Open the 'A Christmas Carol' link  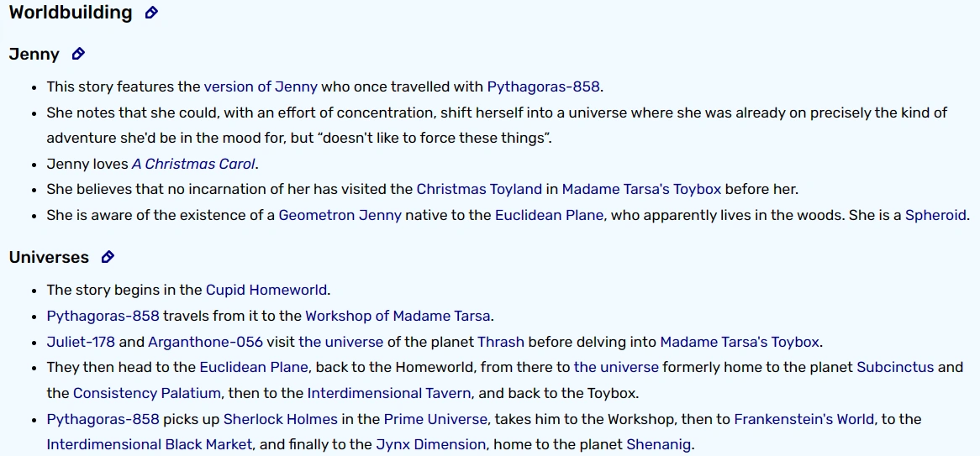[193, 164]
